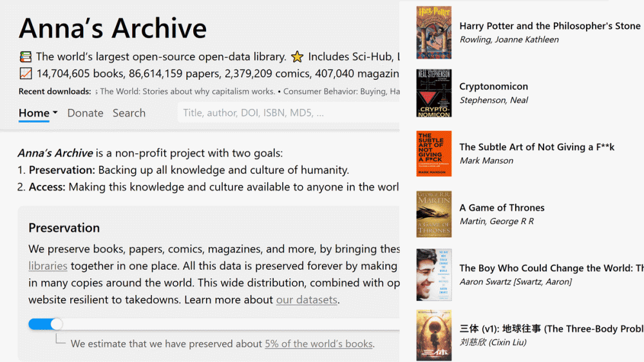Open '5% of the world's books' link
The width and height of the screenshot is (644, 362).
318,344
